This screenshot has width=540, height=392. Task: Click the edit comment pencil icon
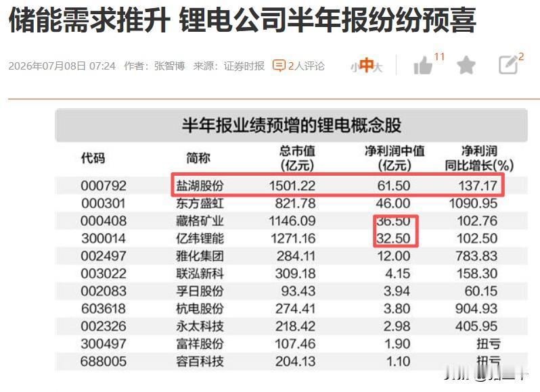pyautogui.click(x=509, y=65)
